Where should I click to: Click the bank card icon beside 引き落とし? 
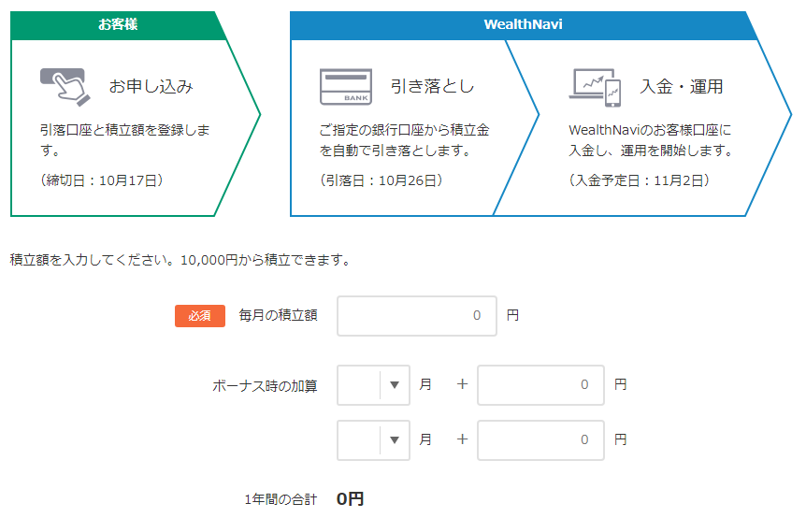(x=346, y=87)
